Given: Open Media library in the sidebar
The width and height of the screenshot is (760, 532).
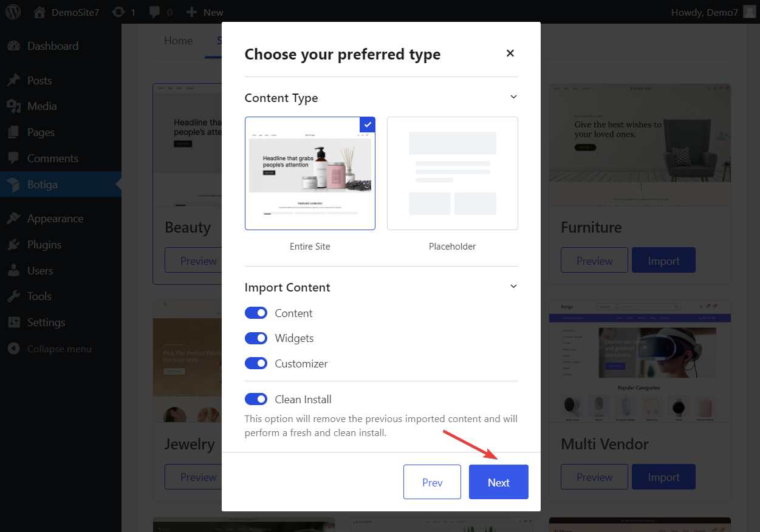Looking at the screenshot, I should coord(61,106).
